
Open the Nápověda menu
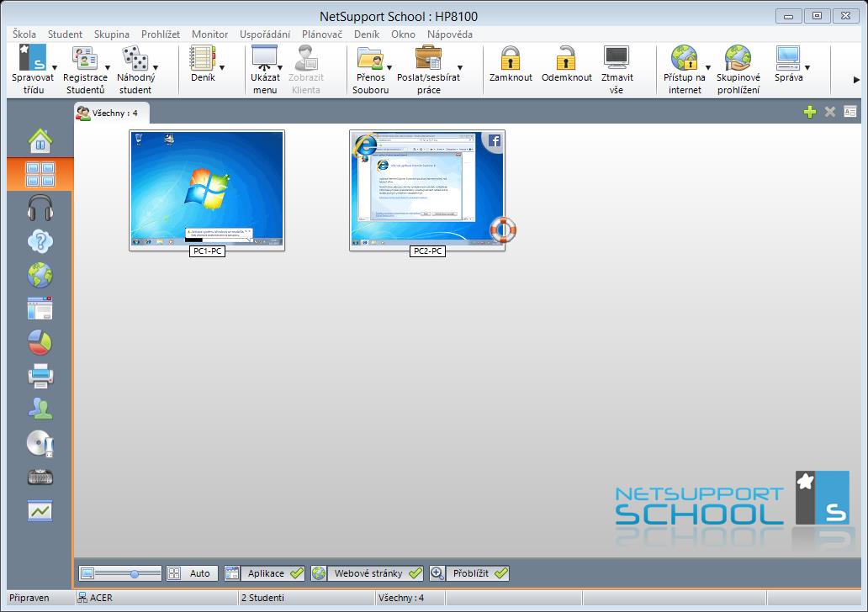click(x=449, y=34)
